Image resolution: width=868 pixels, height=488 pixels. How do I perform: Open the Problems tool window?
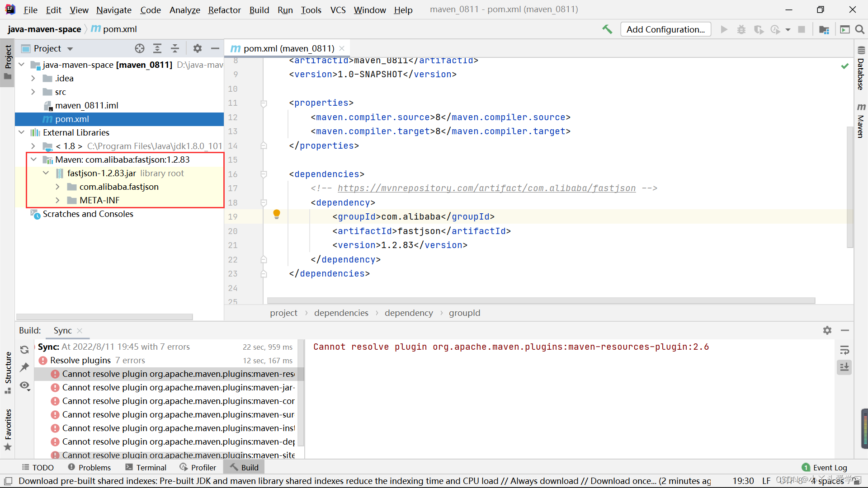[x=90, y=467]
